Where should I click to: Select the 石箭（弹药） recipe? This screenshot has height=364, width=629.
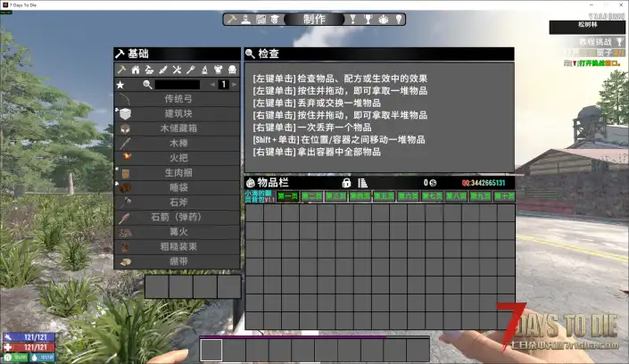tap(178, 217)
